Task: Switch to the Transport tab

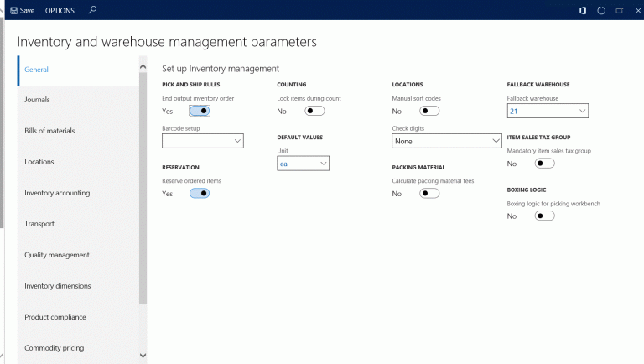Action: click(x=78, y=224)
